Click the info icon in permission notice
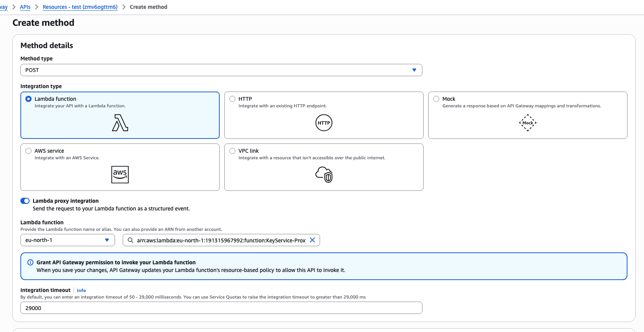Image resolution: width=644 pixels, height=332 pixels. 30,262
